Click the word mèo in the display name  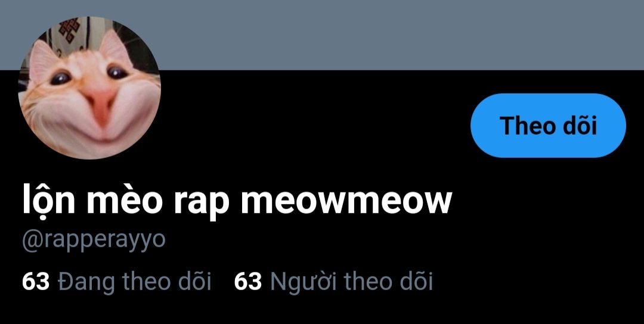pos(122,200)
